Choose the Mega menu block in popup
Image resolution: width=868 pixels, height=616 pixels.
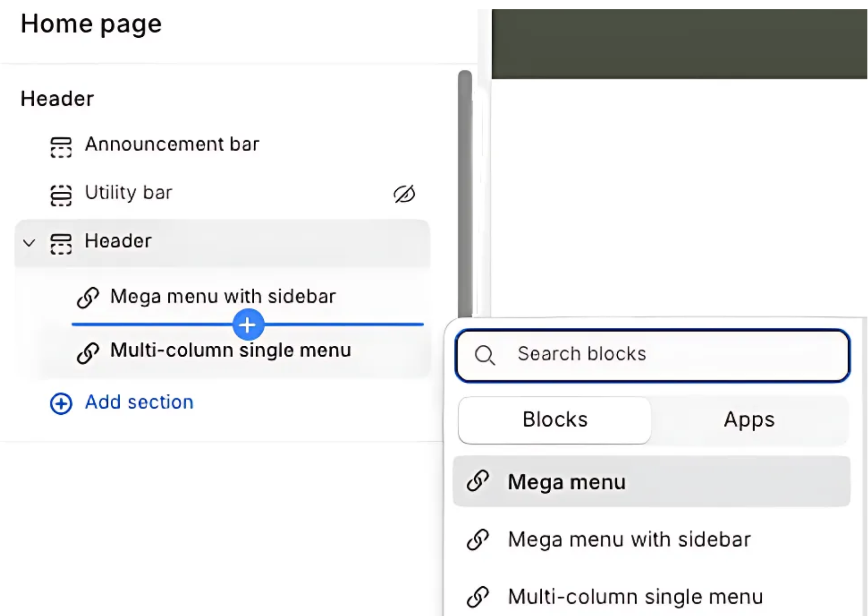(651, 481)
